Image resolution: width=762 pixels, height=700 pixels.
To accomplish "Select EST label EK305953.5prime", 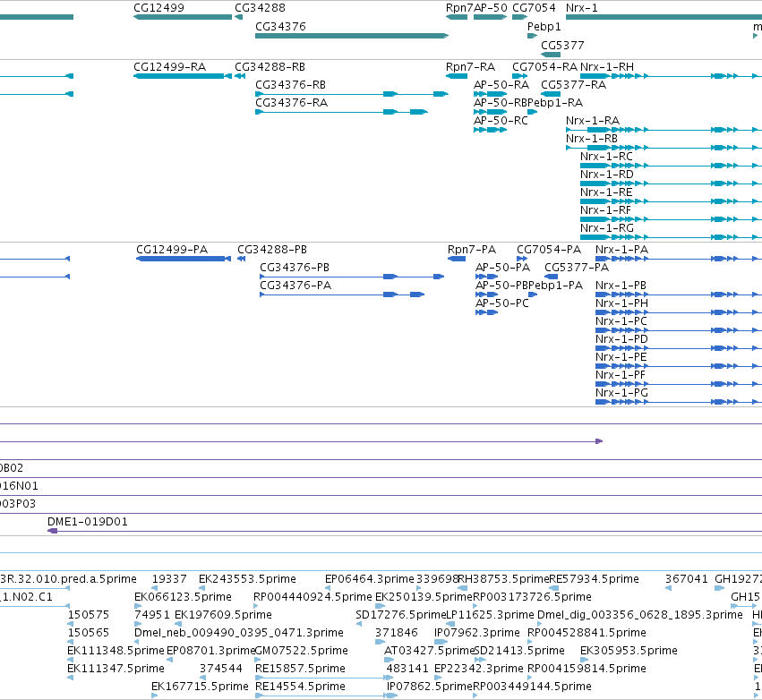I will [x=629, y=651].
